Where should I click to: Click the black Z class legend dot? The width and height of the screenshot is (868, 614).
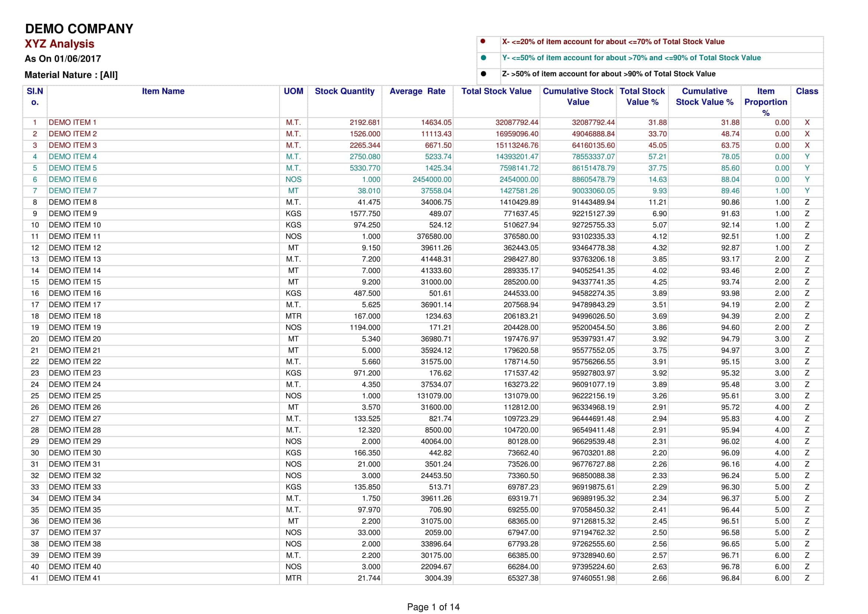(483, 74)
